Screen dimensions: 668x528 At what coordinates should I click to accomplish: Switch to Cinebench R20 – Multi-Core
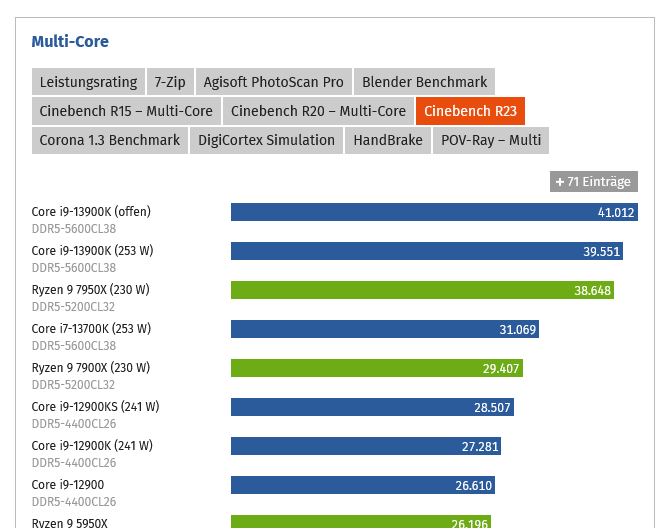tap(318, 111)
